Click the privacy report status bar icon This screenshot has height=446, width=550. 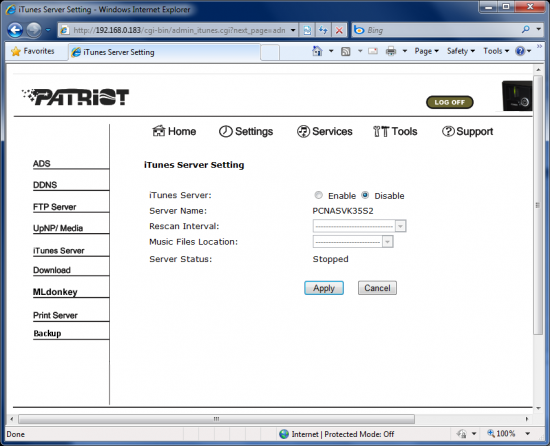point(462,434)
